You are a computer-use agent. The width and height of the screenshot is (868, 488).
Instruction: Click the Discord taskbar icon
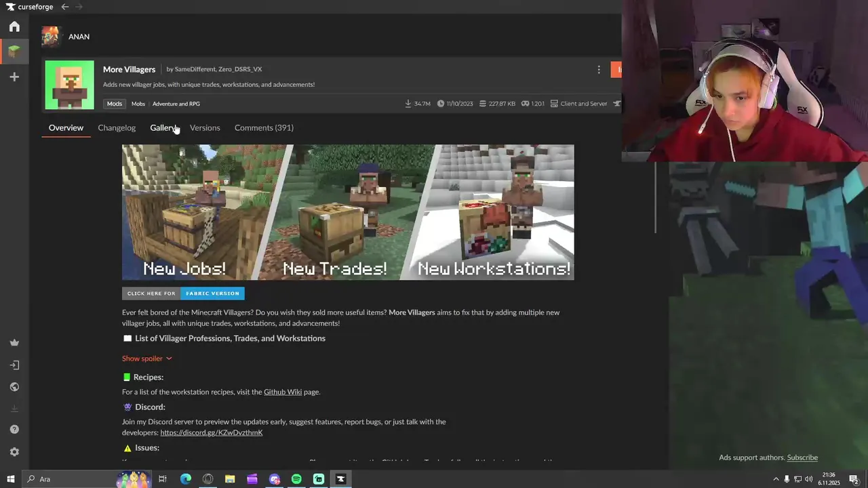pos(275,479)
